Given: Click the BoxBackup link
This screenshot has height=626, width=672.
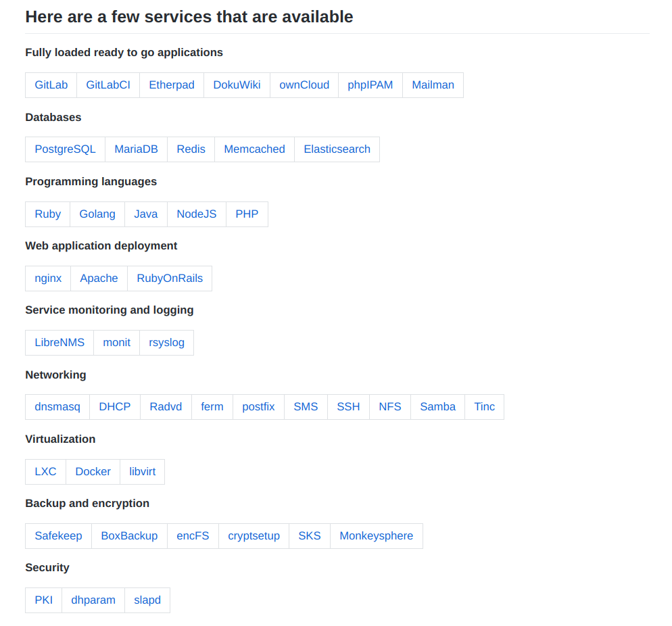Looking at the screenshot, I should (x=129, y=535).
